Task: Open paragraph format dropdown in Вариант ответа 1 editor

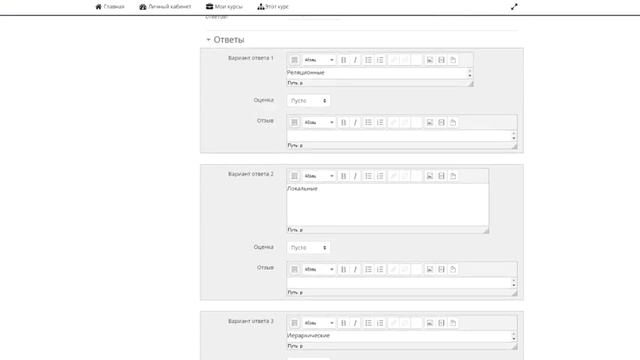Action: tap(319, 60)
